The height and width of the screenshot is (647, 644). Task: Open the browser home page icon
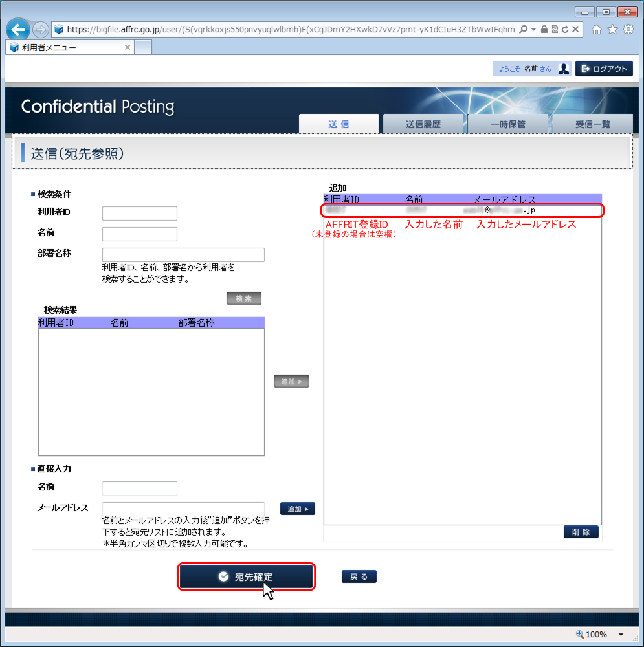596,30
